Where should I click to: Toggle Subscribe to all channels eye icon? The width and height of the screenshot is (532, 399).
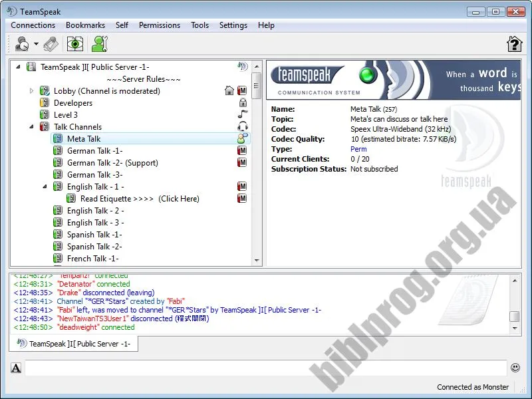tap(75, 44)
